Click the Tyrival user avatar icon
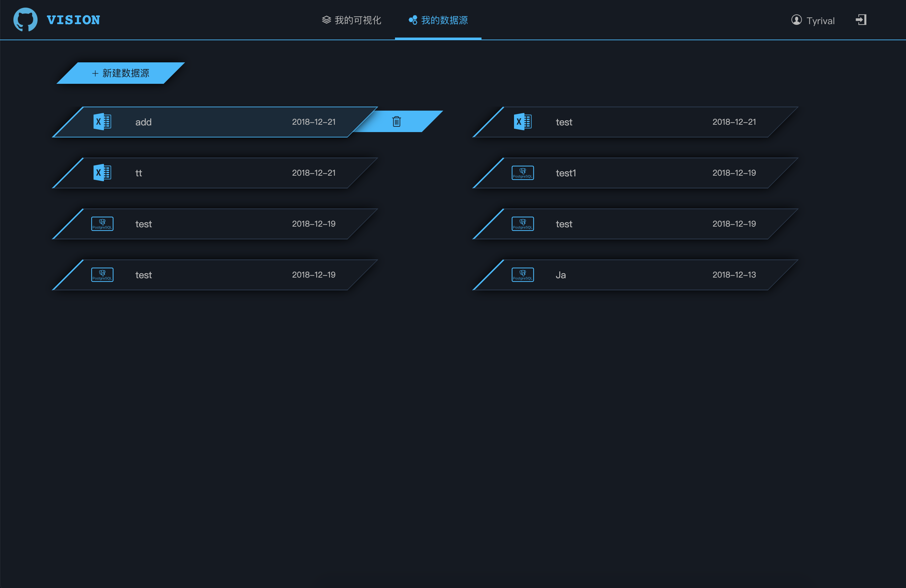The image size is (906, 588). [x=796, y=20]
